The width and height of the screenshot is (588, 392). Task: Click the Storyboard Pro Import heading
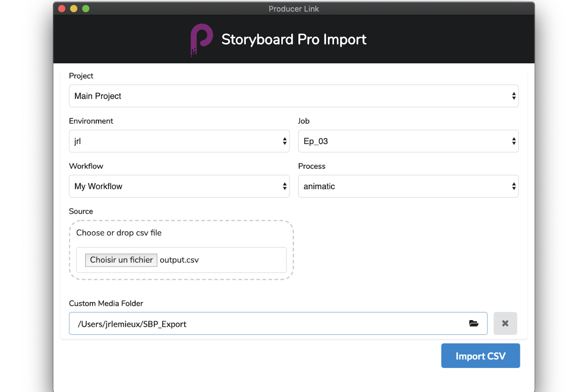[x=294, y=39]
